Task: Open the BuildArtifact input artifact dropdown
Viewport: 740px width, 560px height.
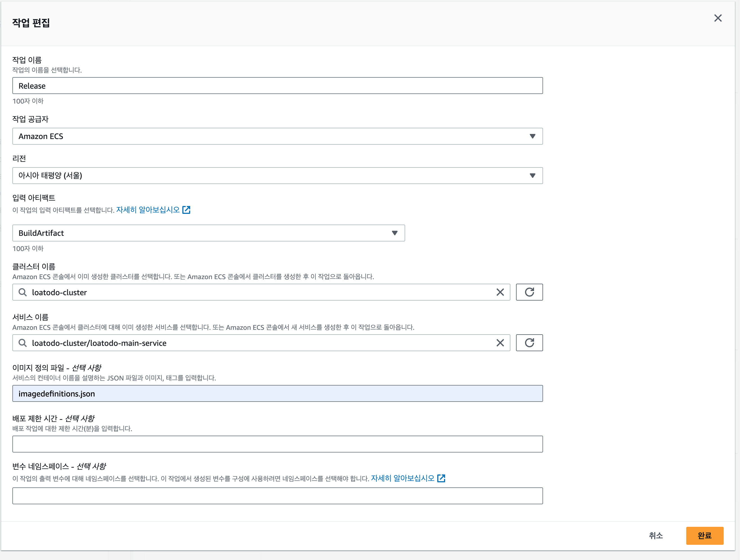Action: (208, 233)
